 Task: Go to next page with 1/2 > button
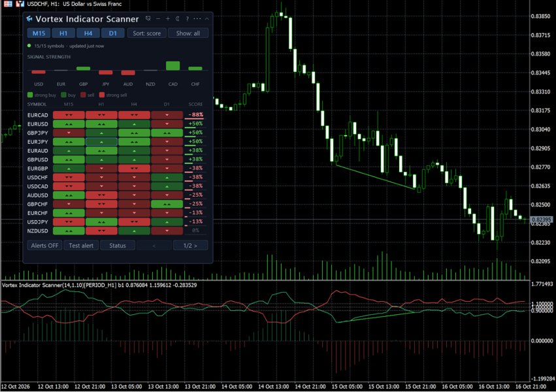190,245
